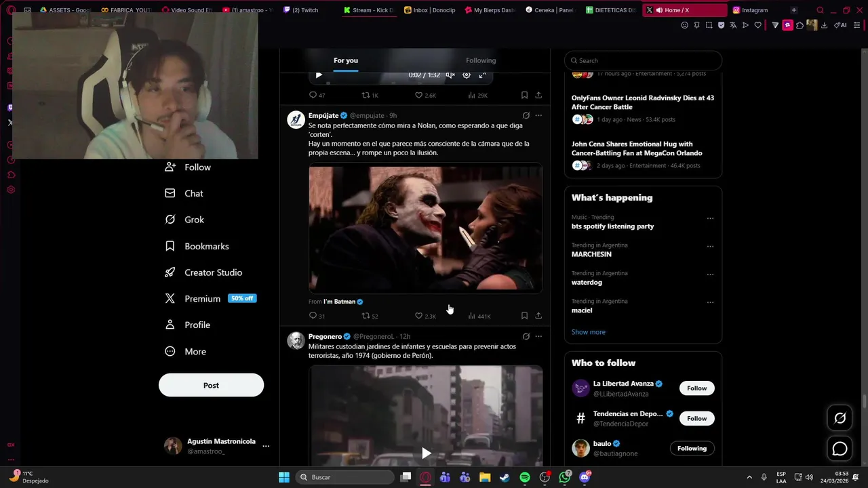Image resolution: width=868 pixels, height=488 pixels.
Task: Unmute the top video's sound
Action: (x=450, y=75)
